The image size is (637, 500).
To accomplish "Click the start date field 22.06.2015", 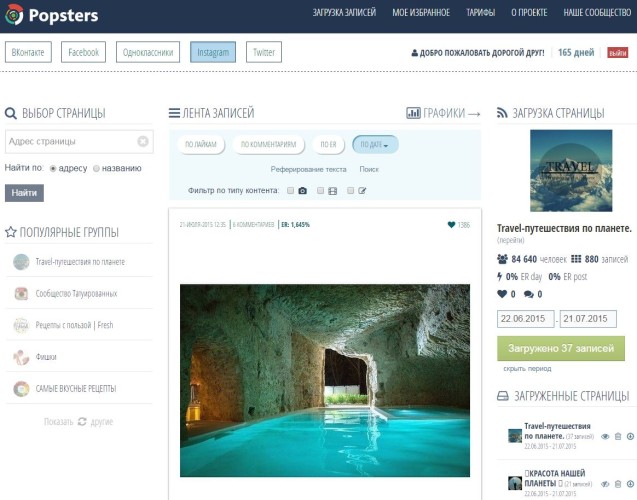I will 525,319.
